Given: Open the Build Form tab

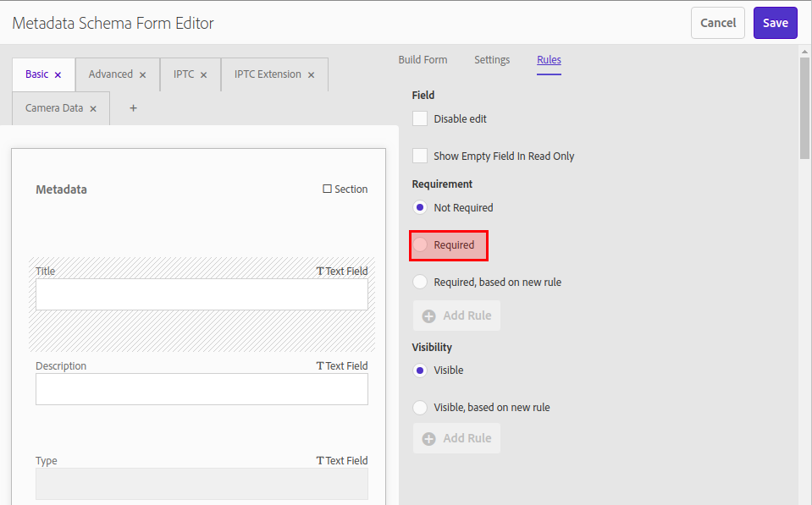Looking at the screenshot, I should tap(423, 59).
